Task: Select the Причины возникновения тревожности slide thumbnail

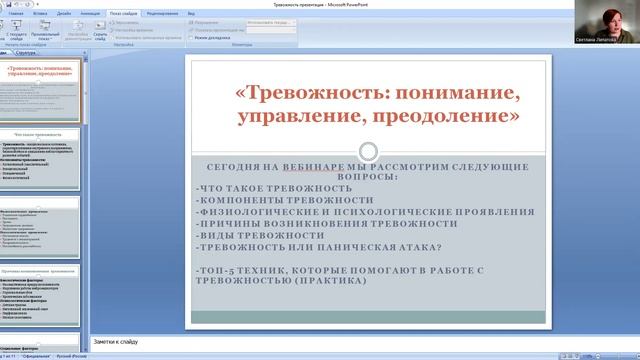Action: point(40,296)
